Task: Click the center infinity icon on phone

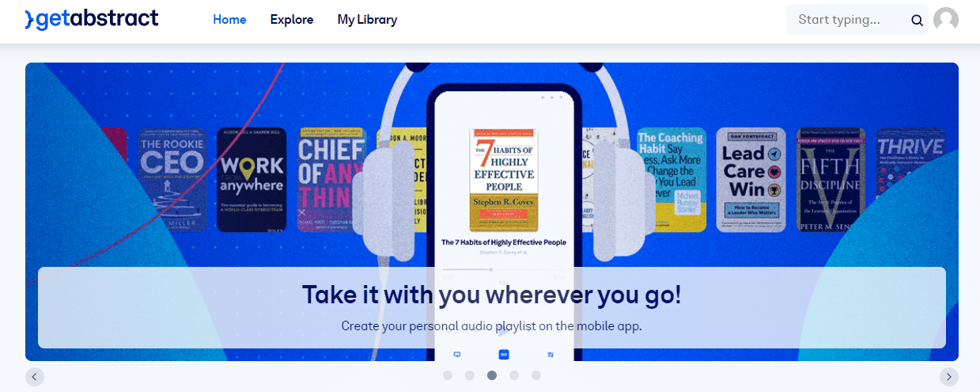Action: (504, 354)
